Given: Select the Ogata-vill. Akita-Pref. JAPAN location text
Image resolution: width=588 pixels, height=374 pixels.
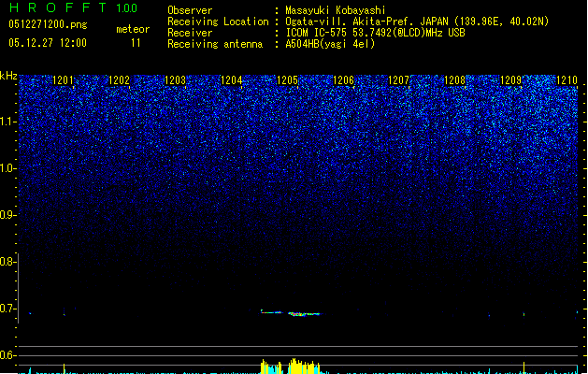Looking at the screenshot, I should (x=417, y=22).
